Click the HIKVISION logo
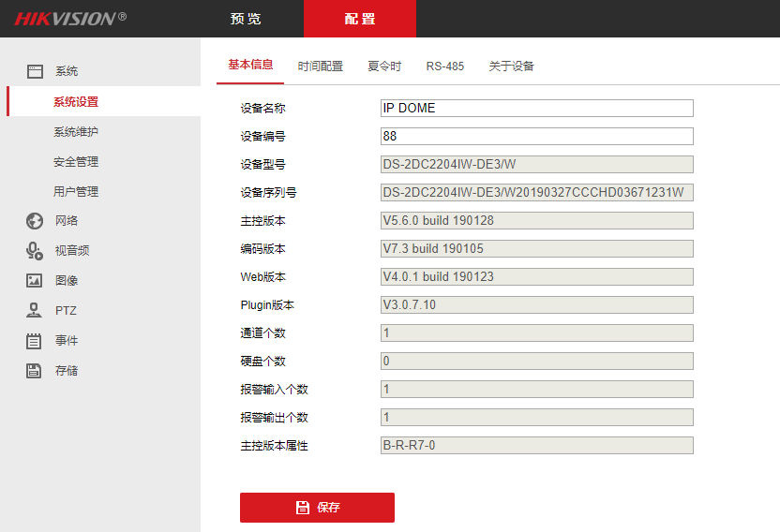The image size is (780, 532). coord(70,19)
